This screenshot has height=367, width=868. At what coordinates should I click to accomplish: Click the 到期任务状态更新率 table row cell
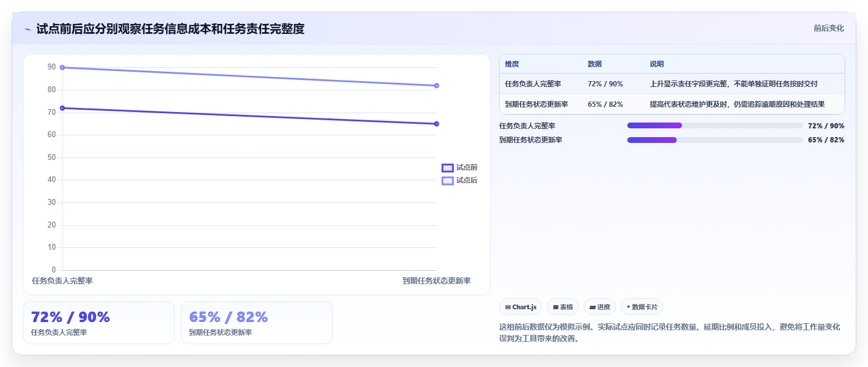(x=537, y=104)
